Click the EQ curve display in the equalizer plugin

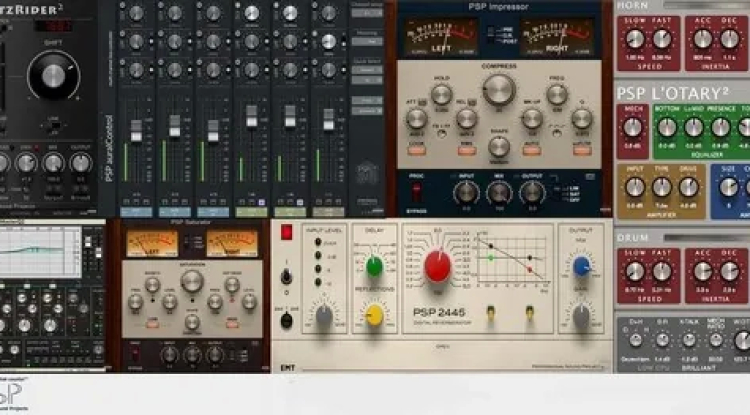tap(40, 251)
